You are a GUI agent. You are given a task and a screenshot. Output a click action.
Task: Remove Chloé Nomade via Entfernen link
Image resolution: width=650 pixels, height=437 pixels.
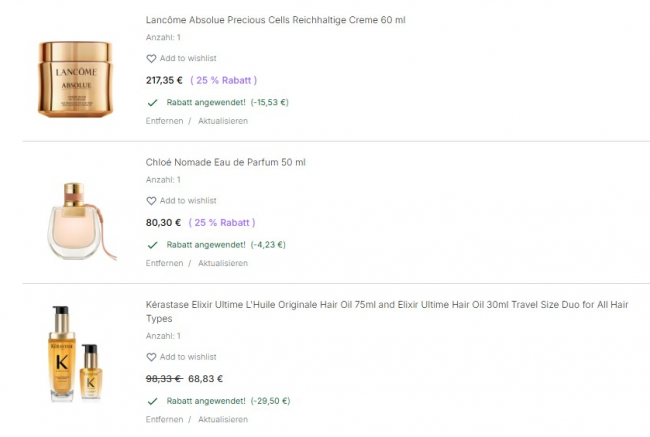tap(164, 263)
